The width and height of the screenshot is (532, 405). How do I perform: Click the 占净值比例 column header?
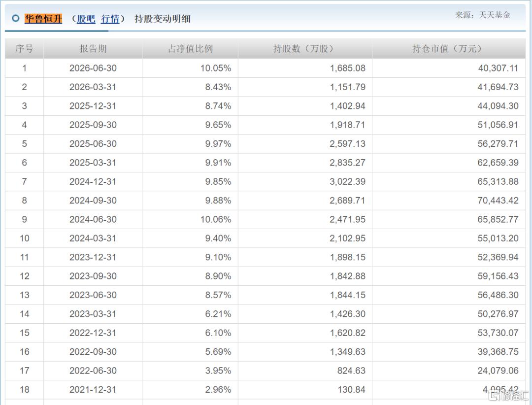click(190, 49)
